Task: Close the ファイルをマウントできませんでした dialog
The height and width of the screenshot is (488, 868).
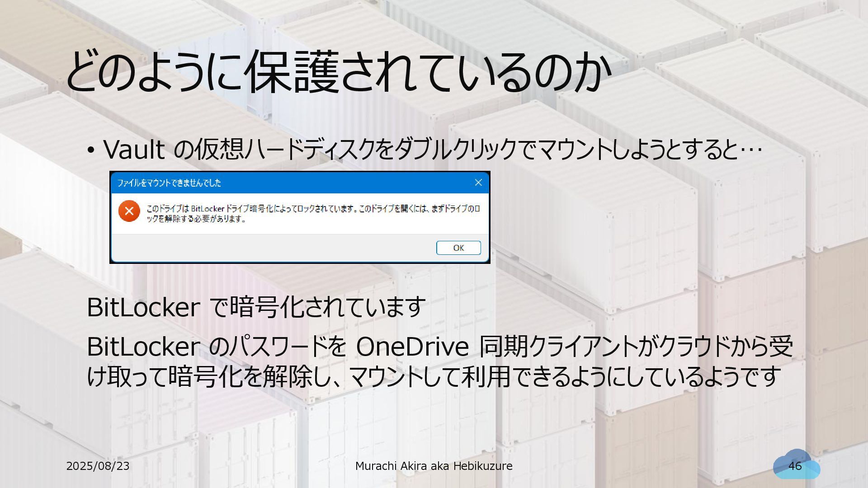Action: tap(478, 183)
